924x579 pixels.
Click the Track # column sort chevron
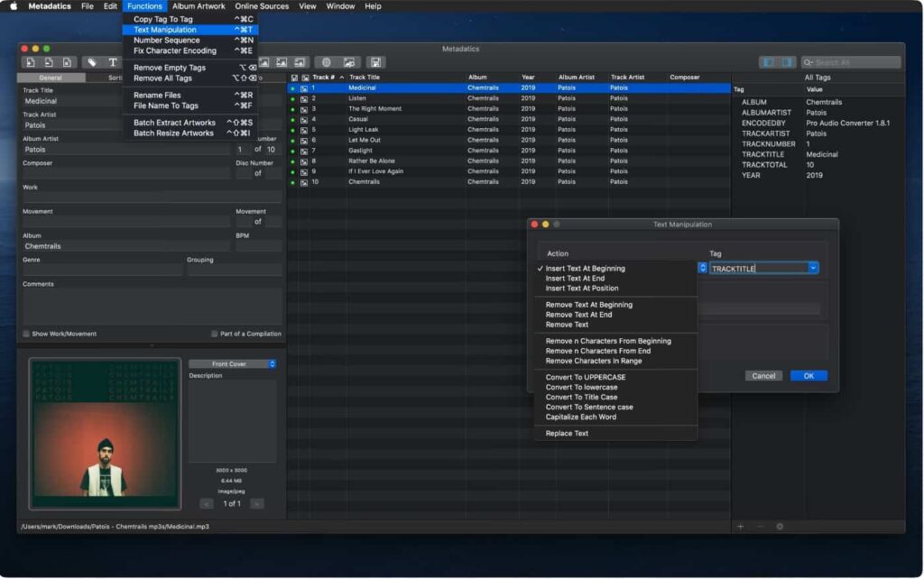coord(344,78)
